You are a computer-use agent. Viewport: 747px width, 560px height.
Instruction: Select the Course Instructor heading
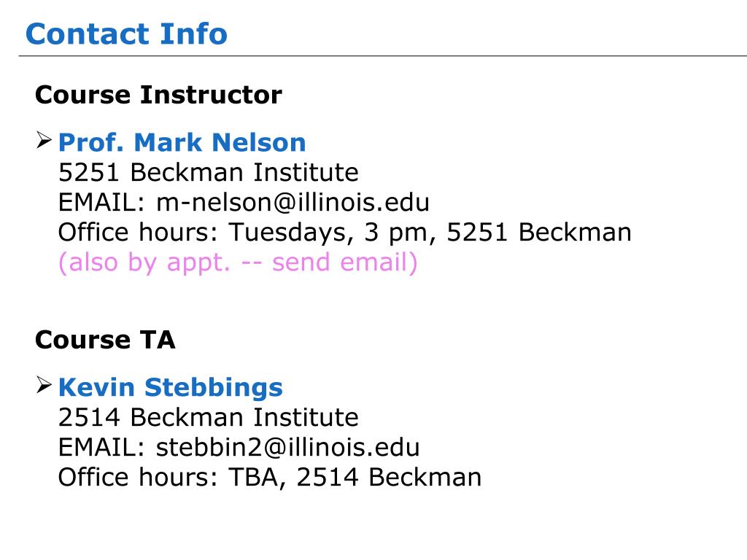pos(158,95)
